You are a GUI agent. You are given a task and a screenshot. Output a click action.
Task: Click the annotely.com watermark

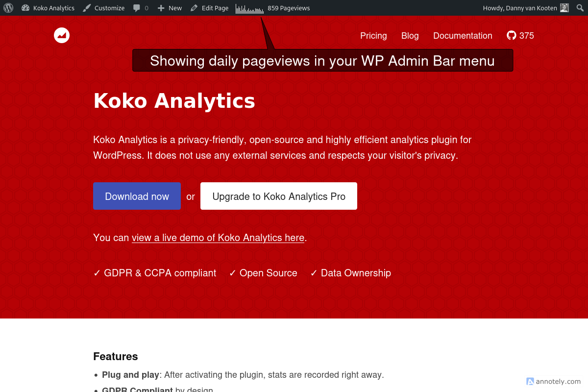(x=554, y=381)
